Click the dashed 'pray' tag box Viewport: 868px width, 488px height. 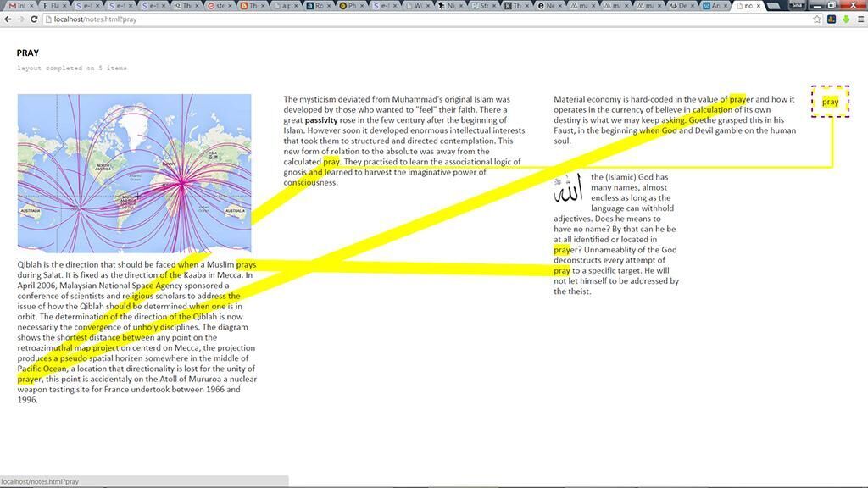830,102
